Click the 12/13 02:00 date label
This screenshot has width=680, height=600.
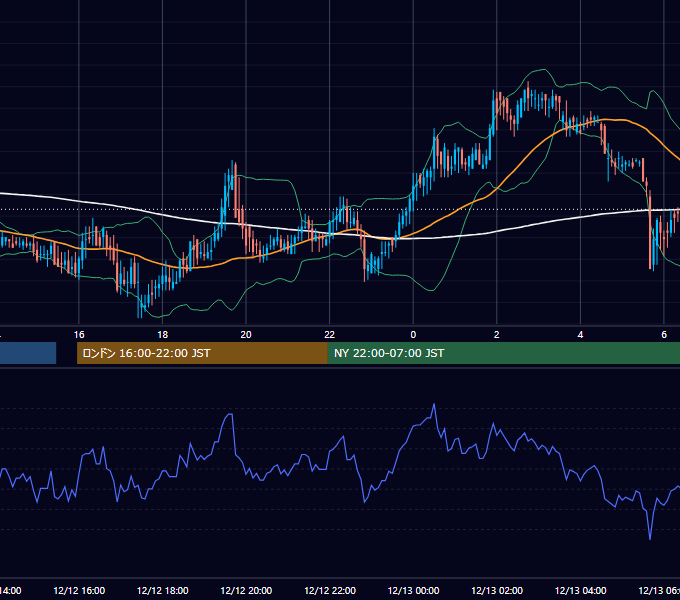[x=497, y=590]
